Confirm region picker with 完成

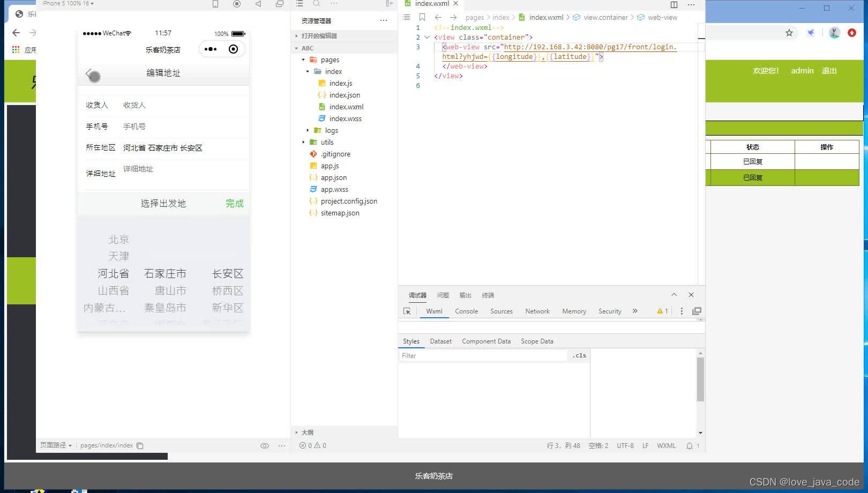(x=234, y=204)
